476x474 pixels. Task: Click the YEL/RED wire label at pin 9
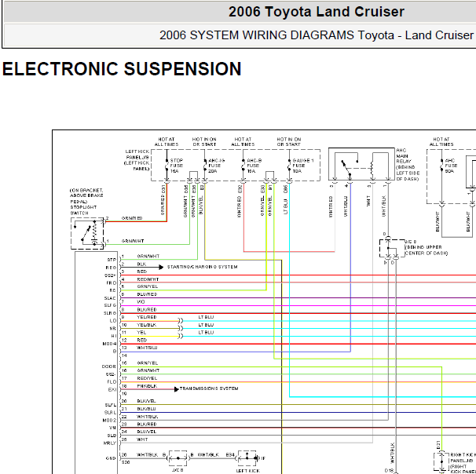(x=147, y=317)
